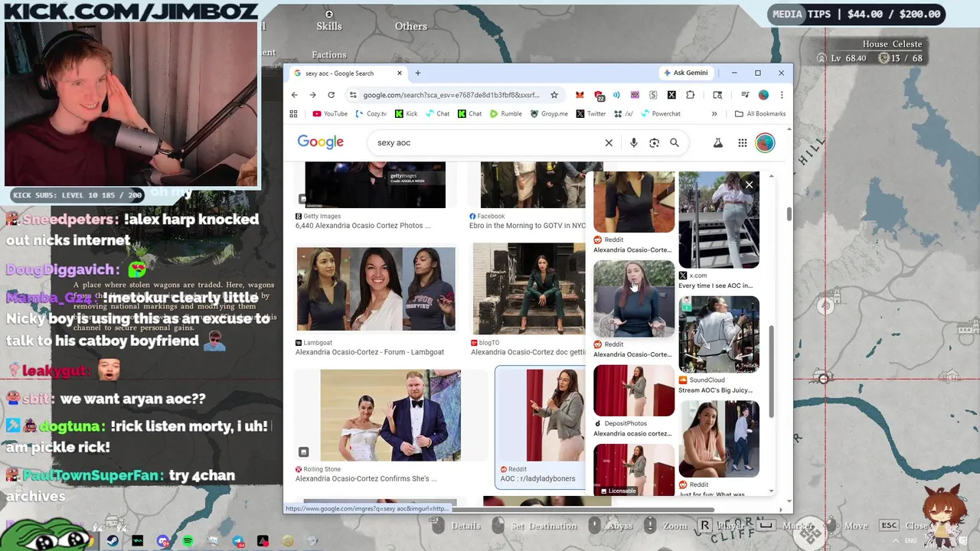Switch to Others tab in game menu
Image resolution: width=980 pixels, height=551 pixels.
411,26
